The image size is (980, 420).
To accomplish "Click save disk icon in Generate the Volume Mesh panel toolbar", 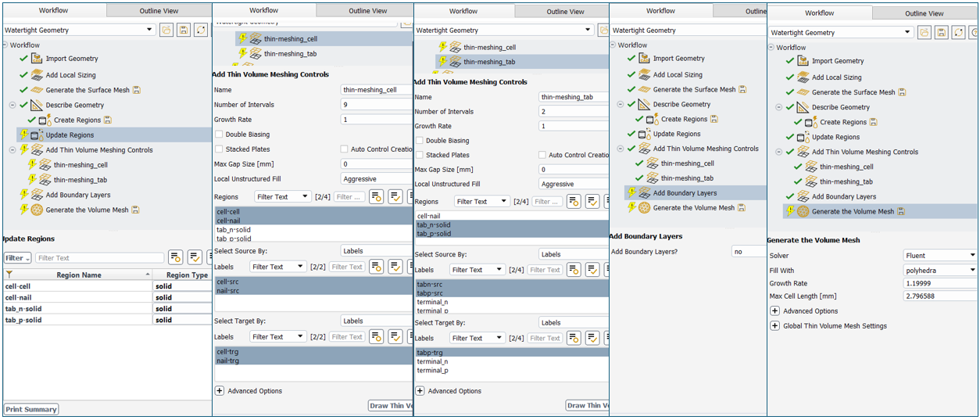I will (942, 32).
